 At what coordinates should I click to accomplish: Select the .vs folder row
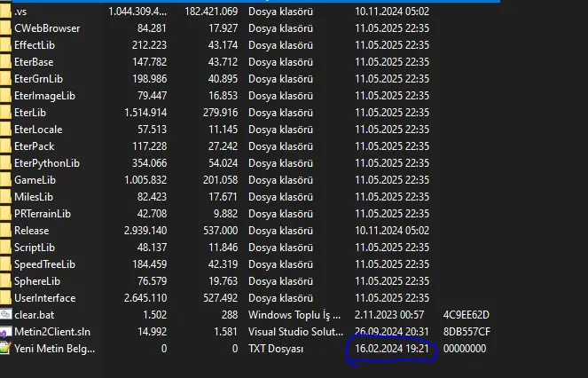(20, 12)
